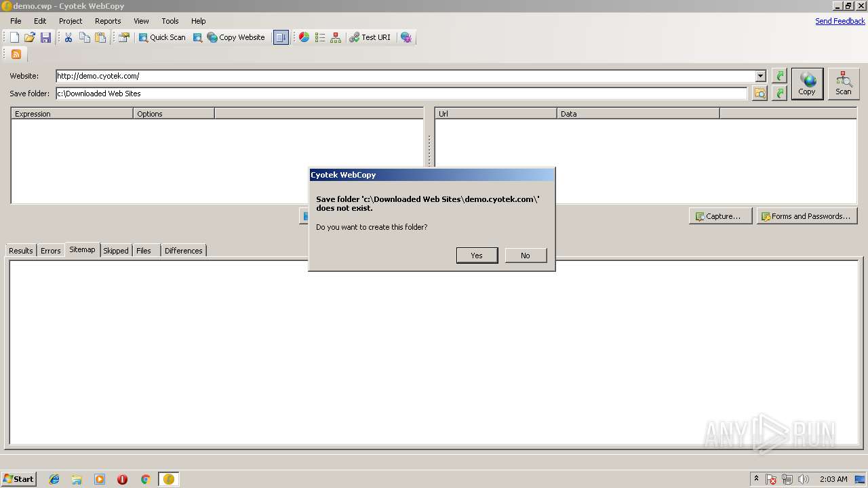Click the Scan Website magnifier icon
The height and width of the screenshot is (488, 868).
[197, 37]
